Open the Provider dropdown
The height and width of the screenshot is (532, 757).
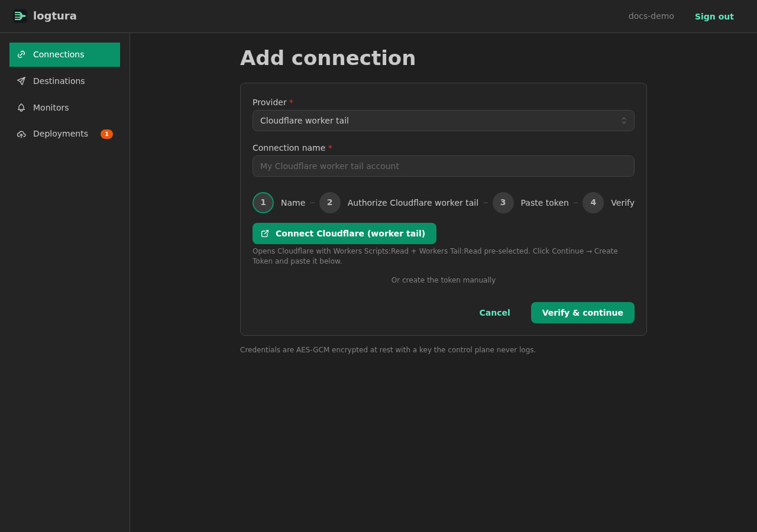point(444,121)
